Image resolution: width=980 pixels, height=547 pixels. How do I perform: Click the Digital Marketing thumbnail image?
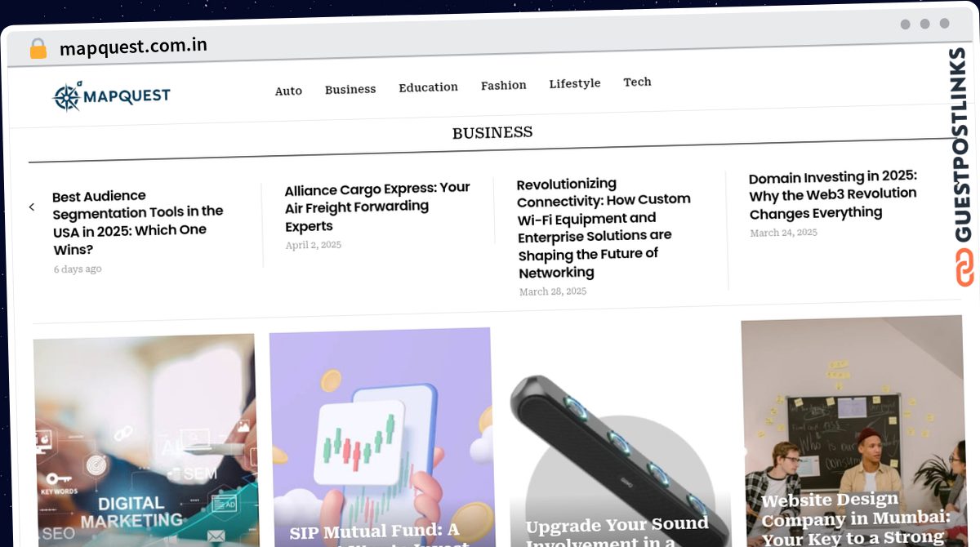click(145, 440)
